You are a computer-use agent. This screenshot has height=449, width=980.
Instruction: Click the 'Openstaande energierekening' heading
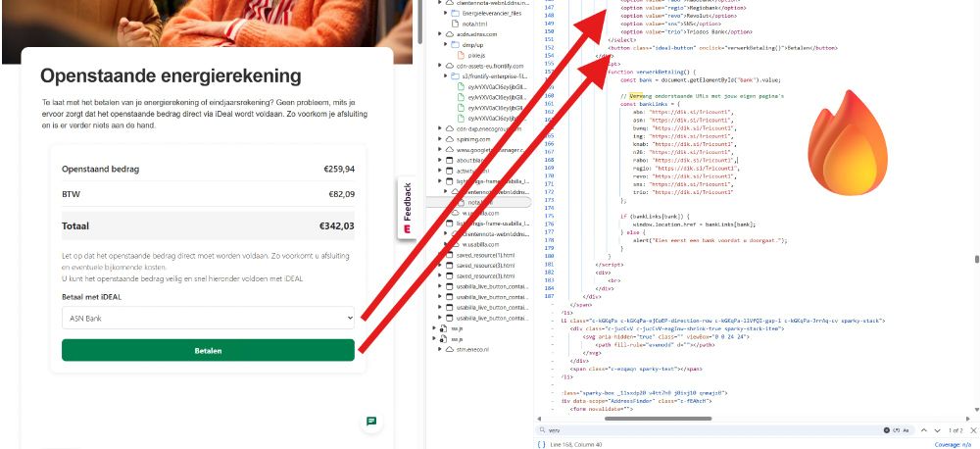171,76
